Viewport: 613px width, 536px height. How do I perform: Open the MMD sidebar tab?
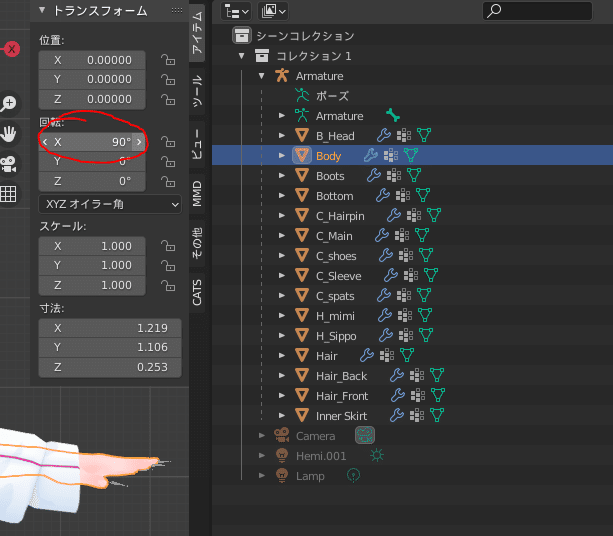197,193
